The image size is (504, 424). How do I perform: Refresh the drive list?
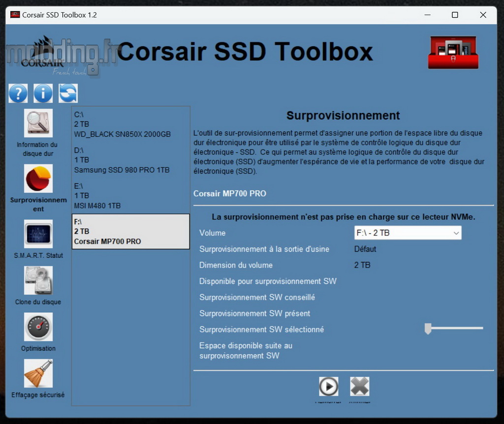click(x=68, y=93)
